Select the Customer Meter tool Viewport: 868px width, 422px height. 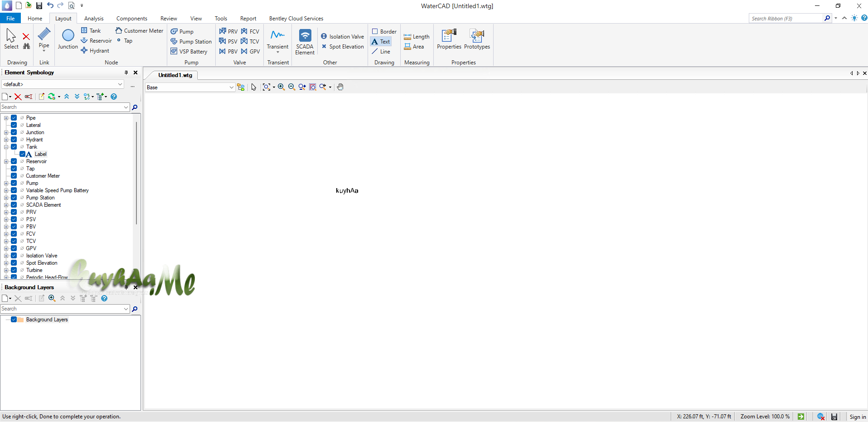(139, 30)
